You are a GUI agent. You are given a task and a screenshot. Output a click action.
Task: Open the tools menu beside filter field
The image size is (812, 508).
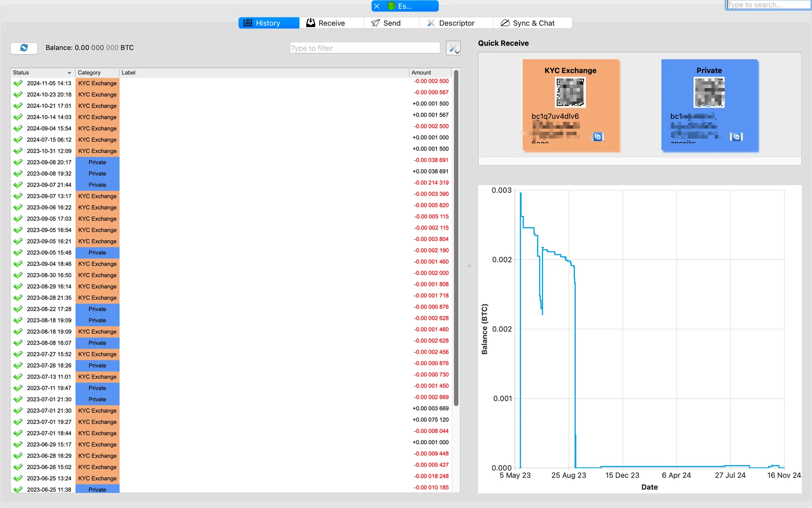click(x=453, y=48)
